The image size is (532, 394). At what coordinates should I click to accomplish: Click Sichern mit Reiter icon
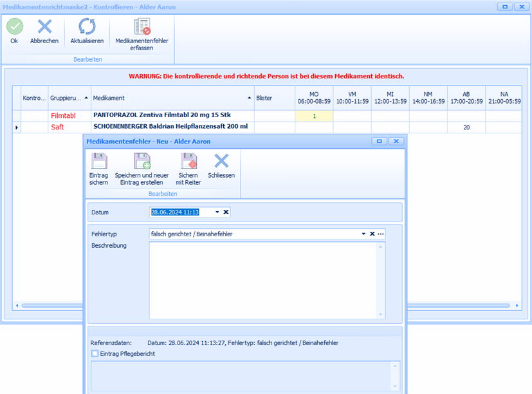188,161
